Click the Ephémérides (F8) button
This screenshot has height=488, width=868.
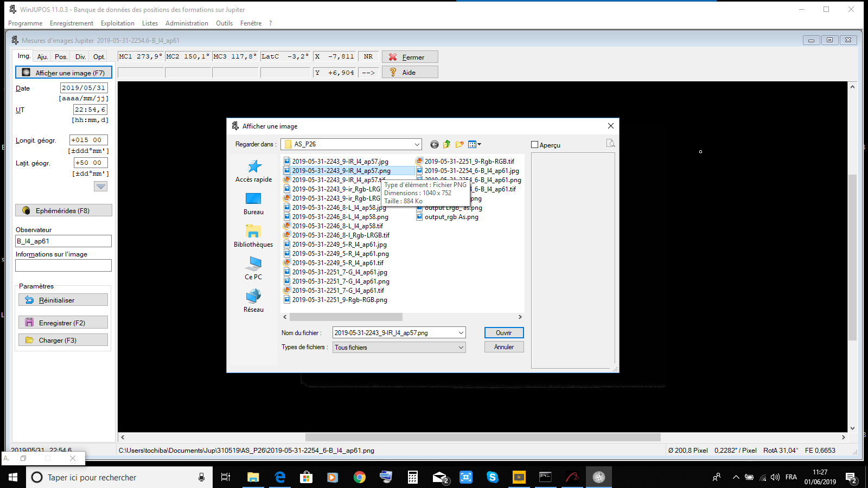(x=63, y=210)
